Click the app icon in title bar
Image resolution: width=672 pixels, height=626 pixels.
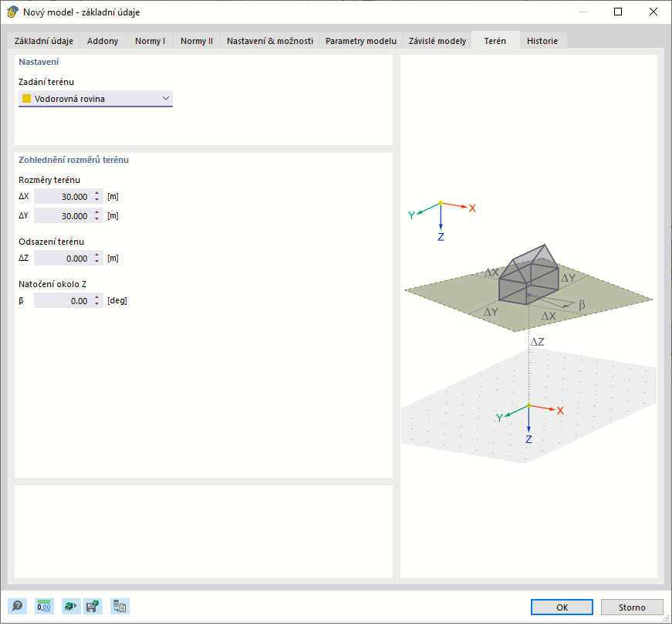click(x=12, y=12)
